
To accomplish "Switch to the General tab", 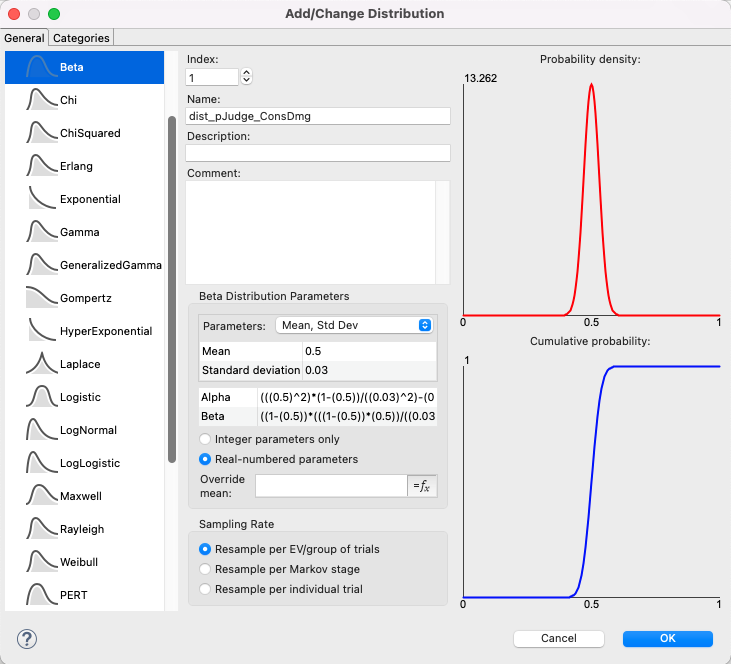I will click(24, 38).
